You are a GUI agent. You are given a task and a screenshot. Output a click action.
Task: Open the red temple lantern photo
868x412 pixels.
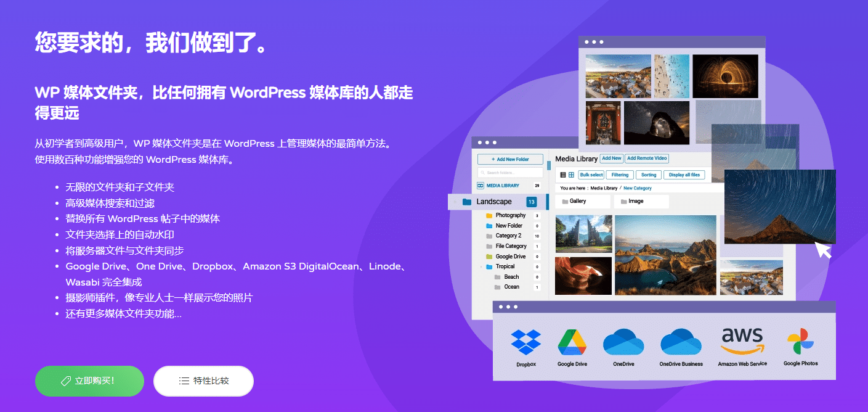point(603,123)
